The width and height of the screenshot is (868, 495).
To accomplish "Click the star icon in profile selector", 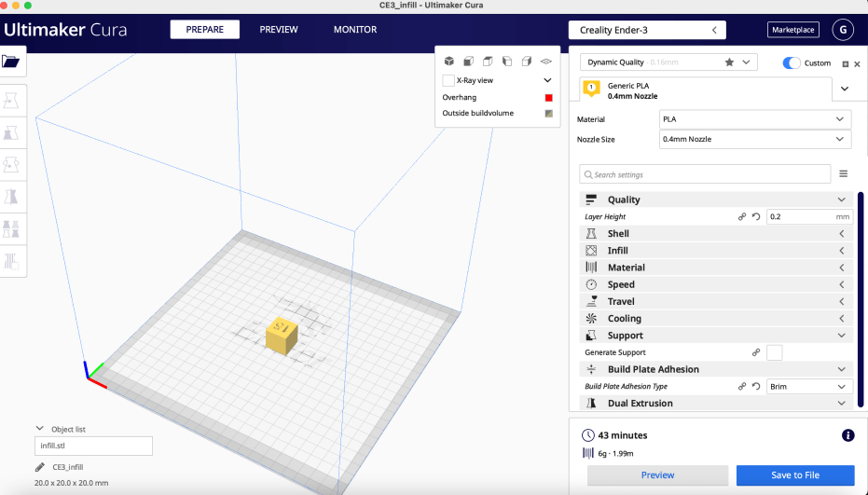I will tap(730, 62).
